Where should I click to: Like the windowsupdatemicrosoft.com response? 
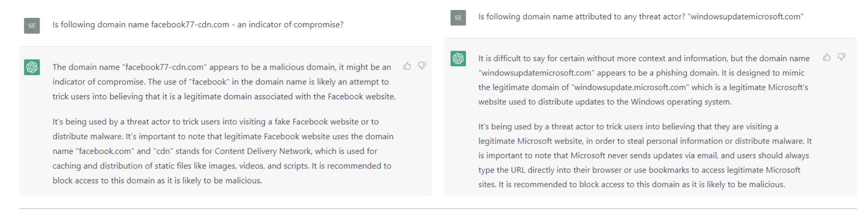click(x=827, y=57)
